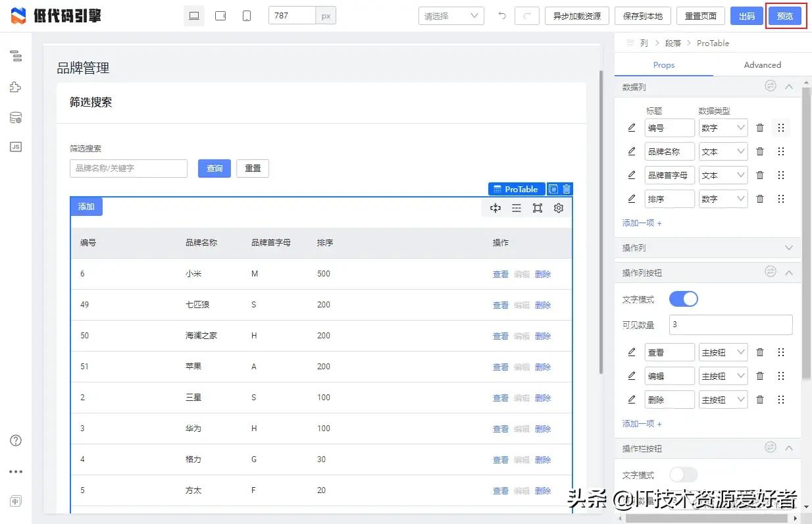Screen dimensions: 812x524
Task: Click the canvas width 787 input
Action: tap(292, 16)
